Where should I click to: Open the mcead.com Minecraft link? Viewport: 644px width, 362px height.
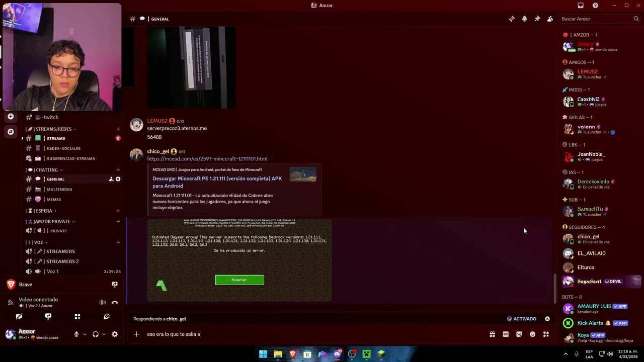coord(207,159)
